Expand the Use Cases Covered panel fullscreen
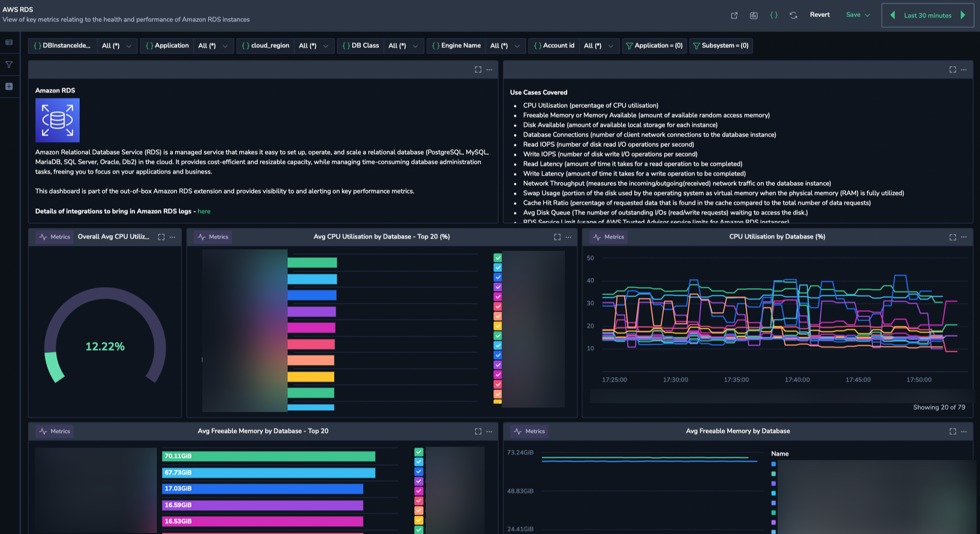Viewport: 980px width, 534px height. (953, 70)
